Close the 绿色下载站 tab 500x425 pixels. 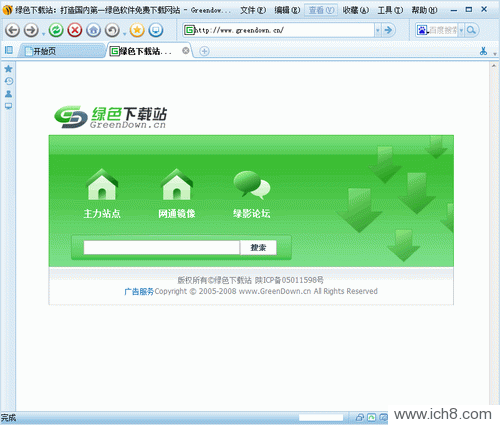186,51
